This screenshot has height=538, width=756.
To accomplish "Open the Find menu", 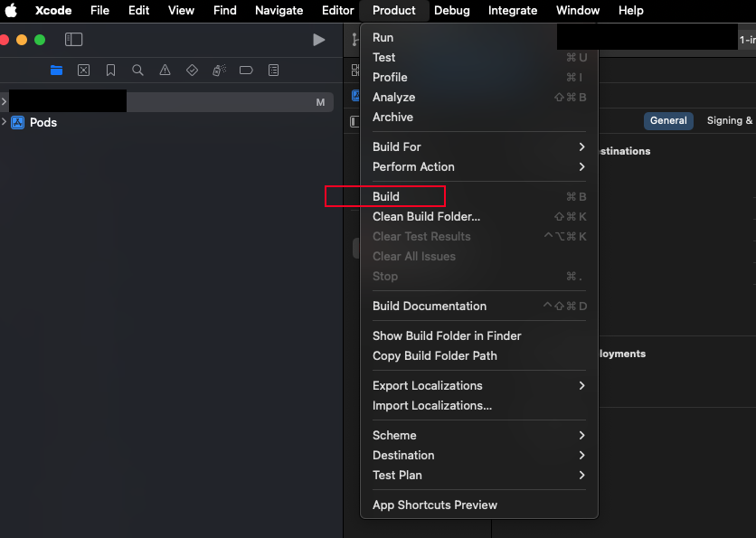I will click(224, 10).
